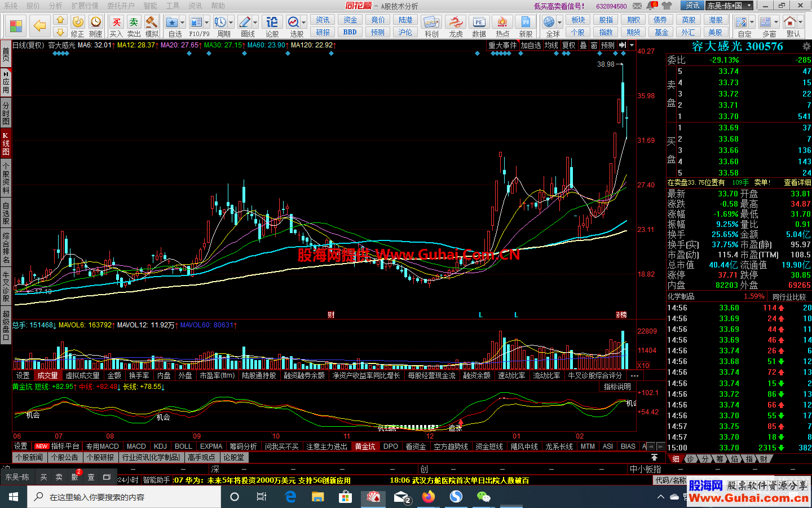Click the Windows Start button
Screen dimensions: 812x508
click(x=14, y=497)
